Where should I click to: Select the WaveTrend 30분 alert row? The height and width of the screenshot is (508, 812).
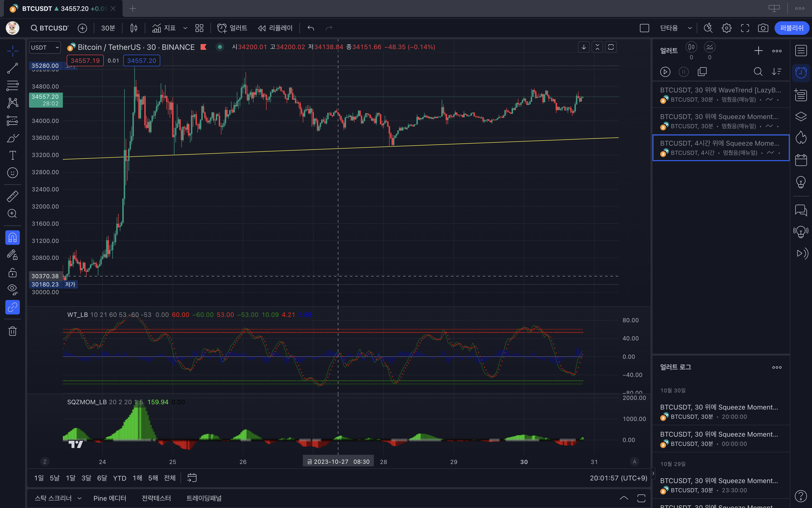coord(721,94)
